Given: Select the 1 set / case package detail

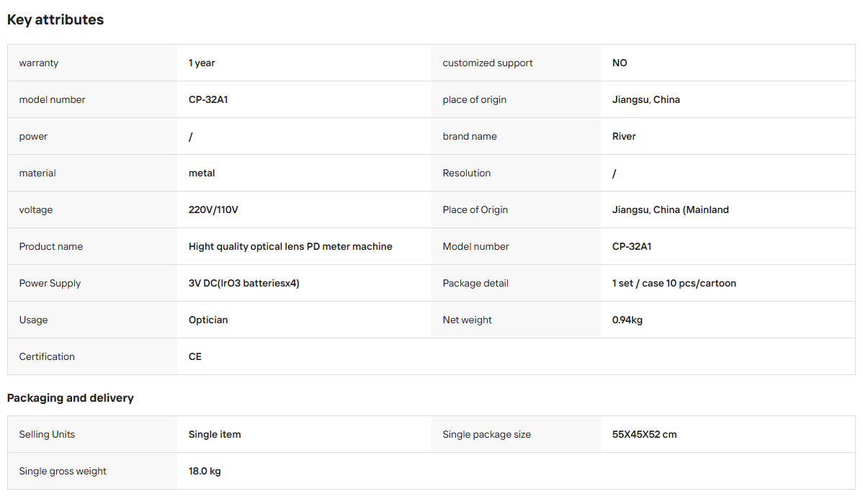Looking at the screenshot, I should [674, 284].
